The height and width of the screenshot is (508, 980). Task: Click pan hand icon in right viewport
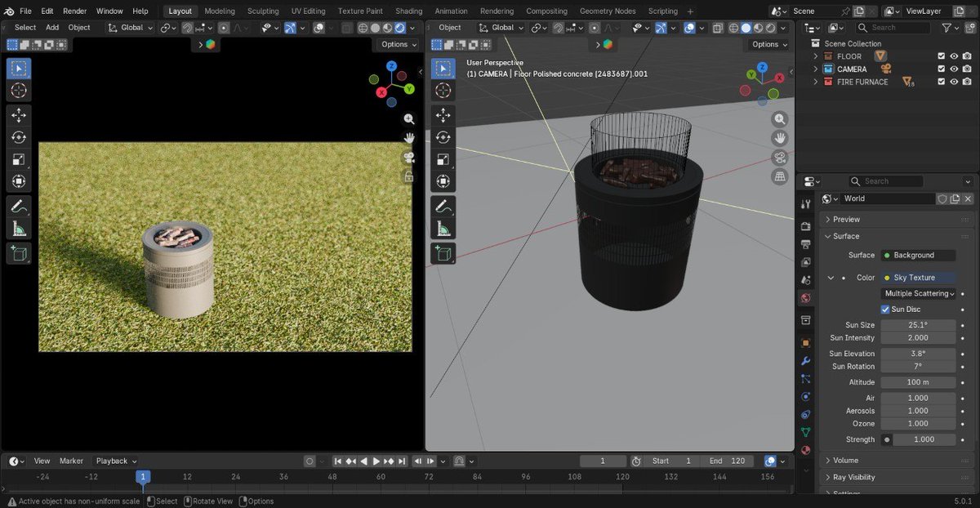[780, 138]
